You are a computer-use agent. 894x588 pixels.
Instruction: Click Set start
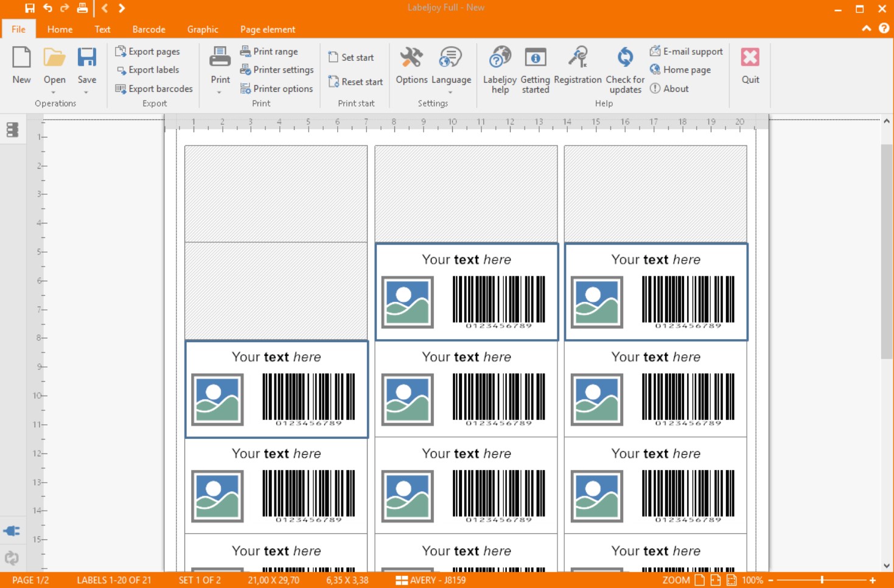[x=351, y=57]
